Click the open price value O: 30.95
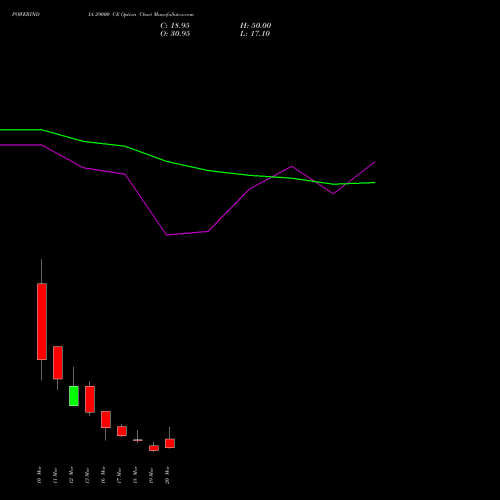 point(175,34)
